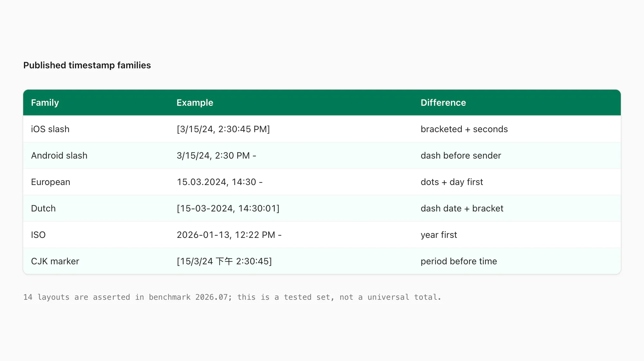
Task: Click the '3/15/24, 2:30 PM -' example
Action: click(216, 155)
